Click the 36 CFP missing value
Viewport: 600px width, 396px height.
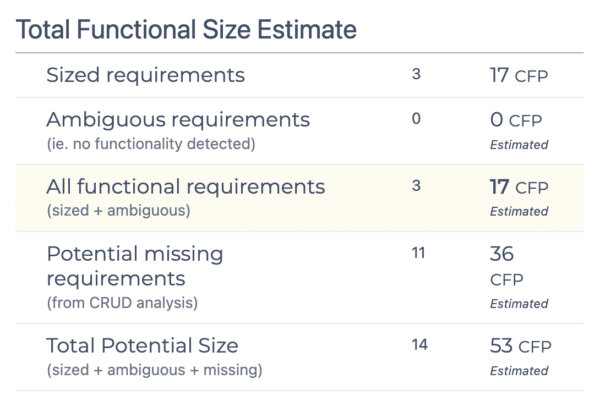(x=507, y=266)
